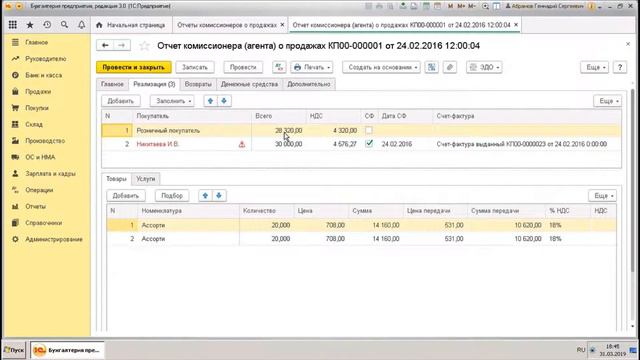
Task: Move goods row down with blue arrow
Action: coord(219,196)
